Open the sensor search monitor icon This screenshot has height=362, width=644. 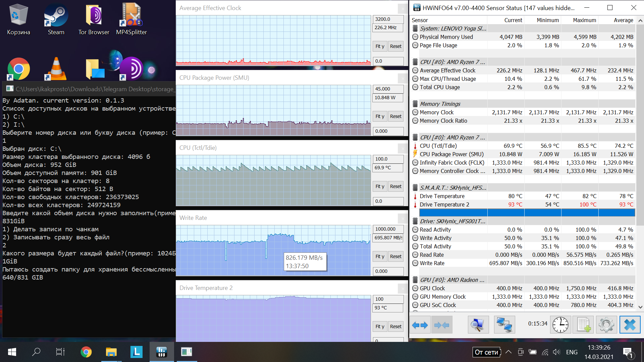click(478, 325)
